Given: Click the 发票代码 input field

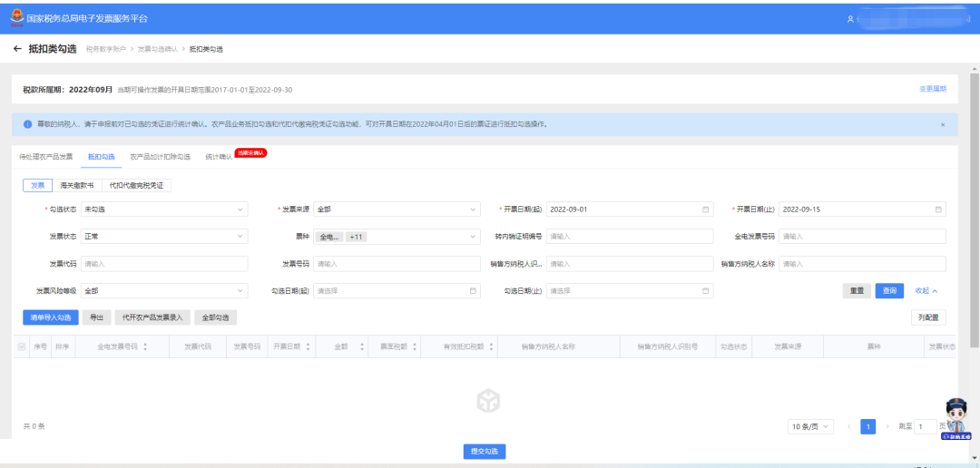Looking at the screenshot, I should pyautogui.click(x=163, y=264).
